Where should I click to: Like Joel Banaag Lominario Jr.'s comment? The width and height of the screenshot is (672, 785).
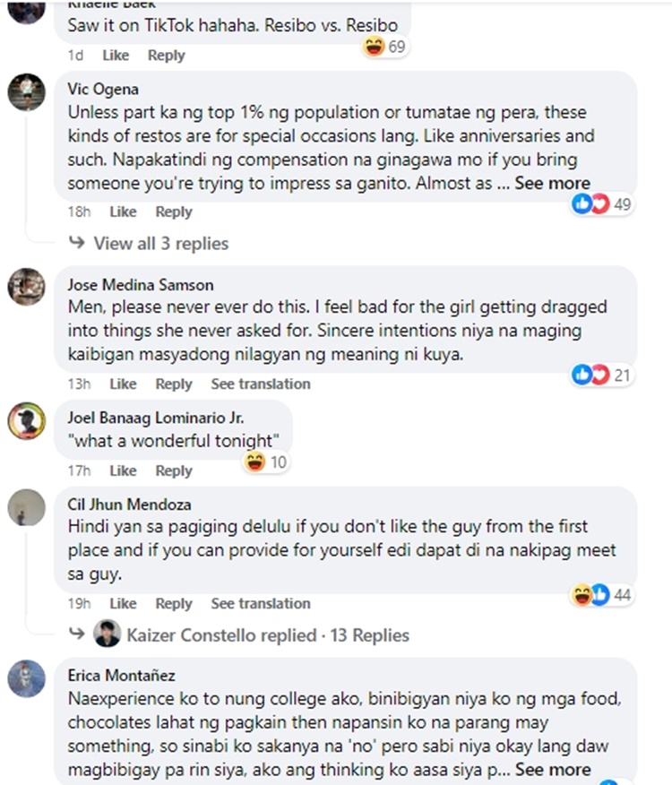(123, 470)
